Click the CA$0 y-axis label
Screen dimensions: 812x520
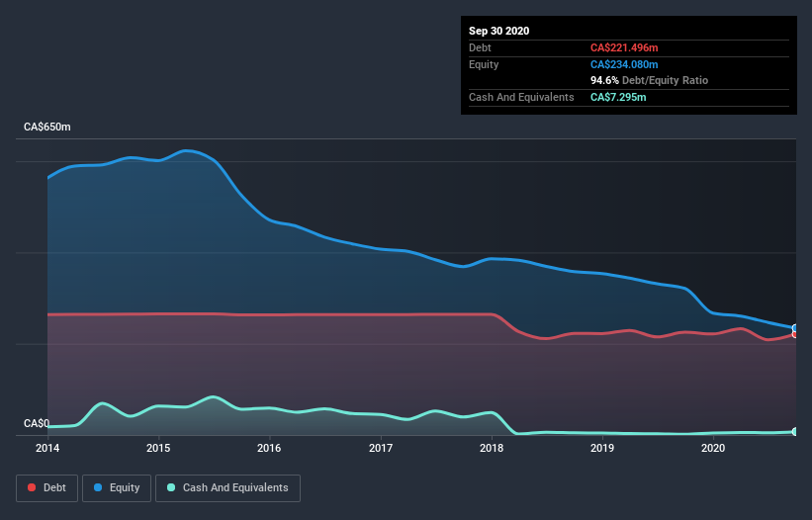(x=37, y=424)
